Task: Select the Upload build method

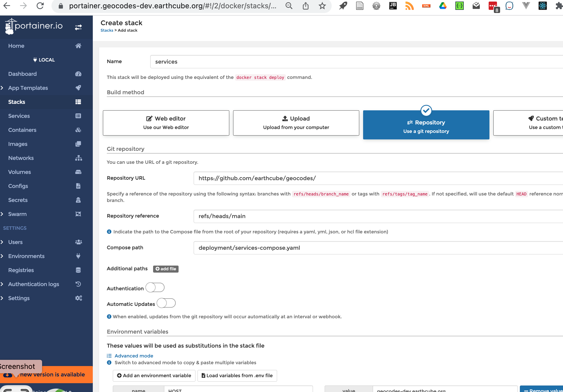Action: tap(296, 123)
